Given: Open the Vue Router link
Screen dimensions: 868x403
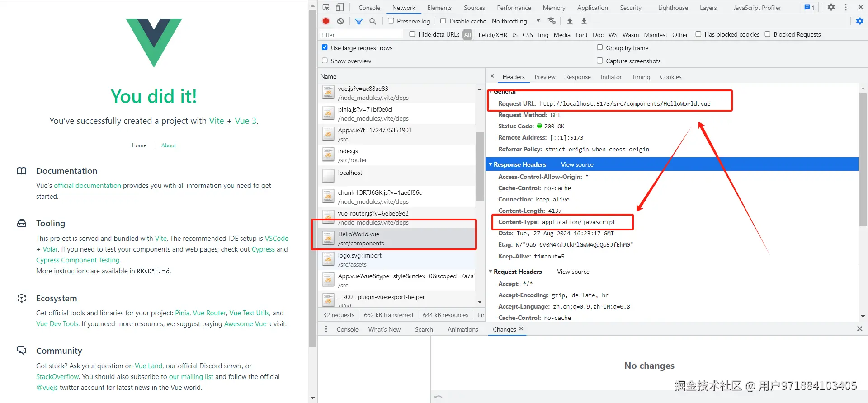Looking at the screenshot, I should pos(209,313).
